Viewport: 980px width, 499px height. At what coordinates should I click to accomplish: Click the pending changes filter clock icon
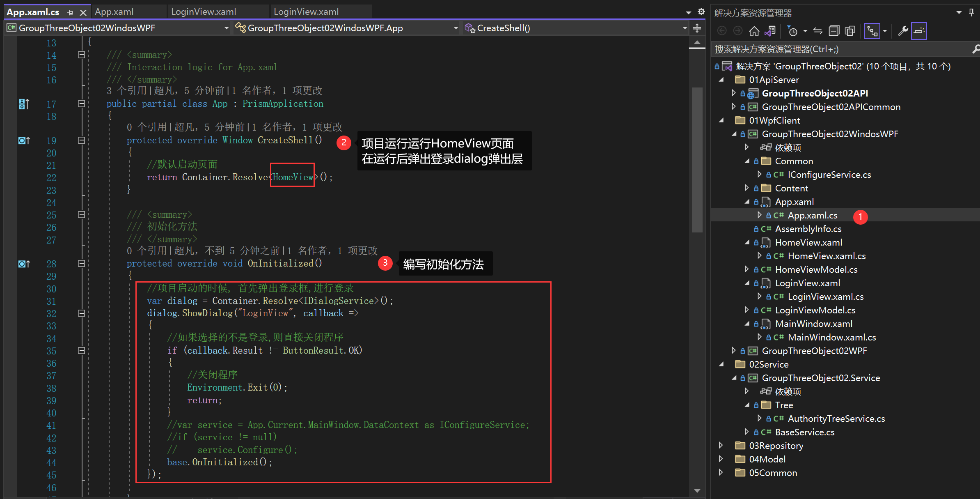point(792,31)
